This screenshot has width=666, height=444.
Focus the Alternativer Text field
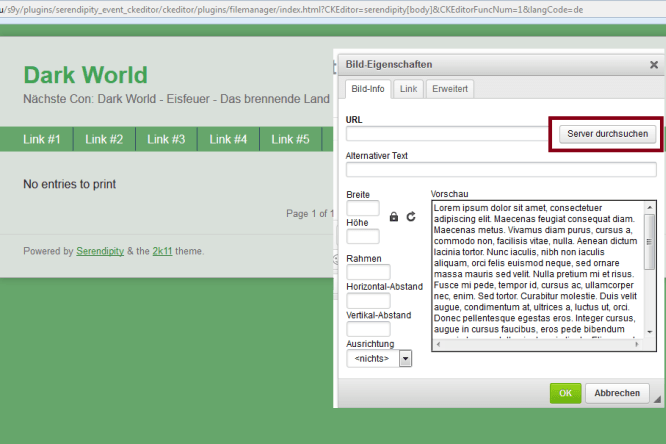click(x=501, y=170)
